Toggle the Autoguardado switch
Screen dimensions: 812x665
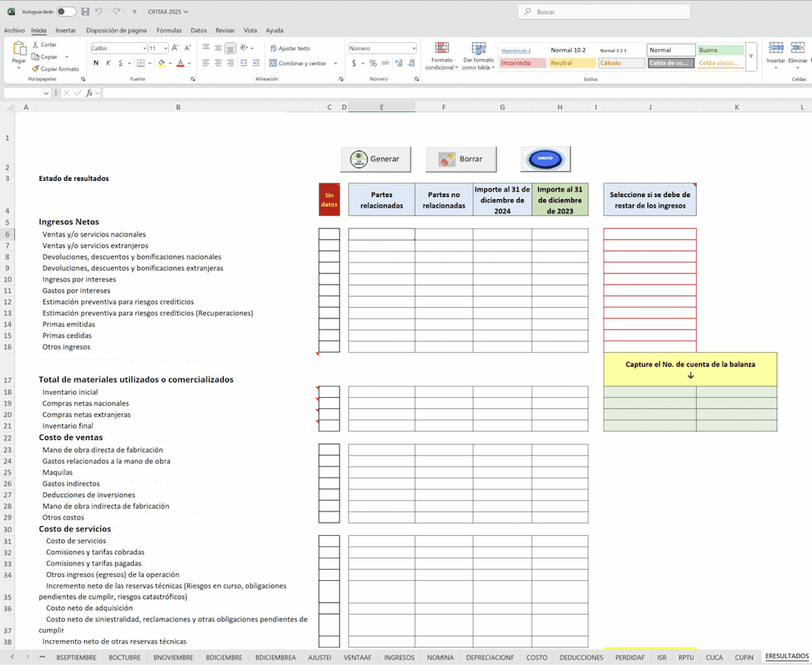pyautogui.click(x=66, y=12)
